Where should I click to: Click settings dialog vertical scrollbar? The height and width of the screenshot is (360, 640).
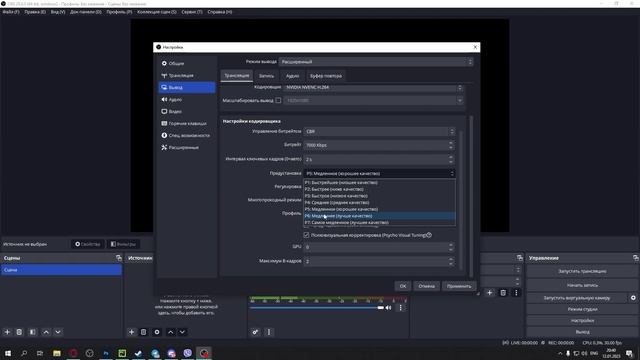(471, 196)
